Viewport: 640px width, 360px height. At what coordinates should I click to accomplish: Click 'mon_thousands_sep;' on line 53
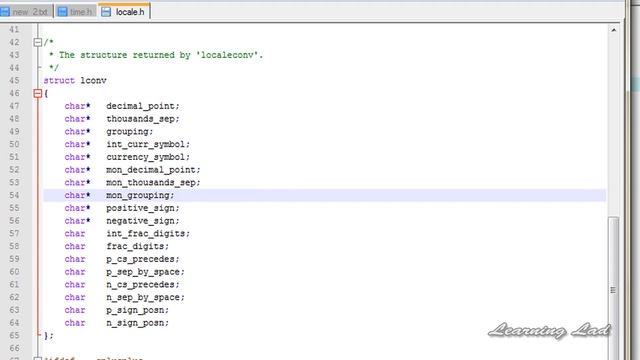153,182
